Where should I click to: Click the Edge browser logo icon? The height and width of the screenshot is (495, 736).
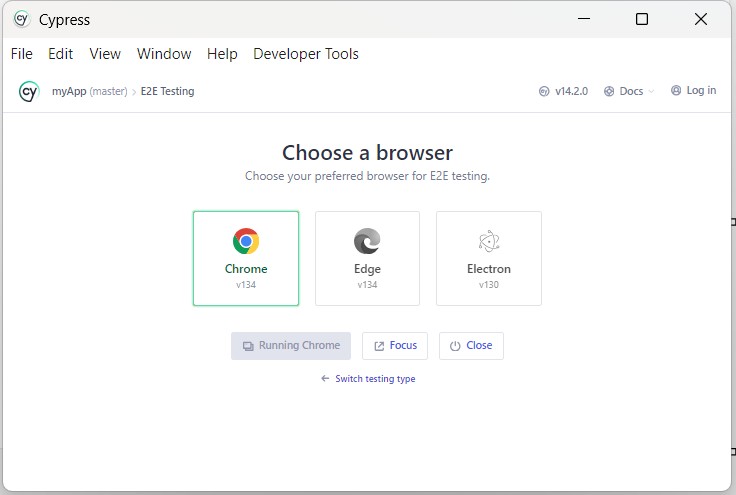point(367,241)
